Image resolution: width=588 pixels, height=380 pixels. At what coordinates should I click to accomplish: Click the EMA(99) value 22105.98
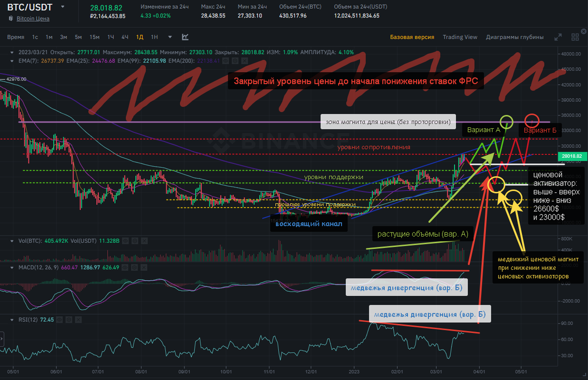154,61
